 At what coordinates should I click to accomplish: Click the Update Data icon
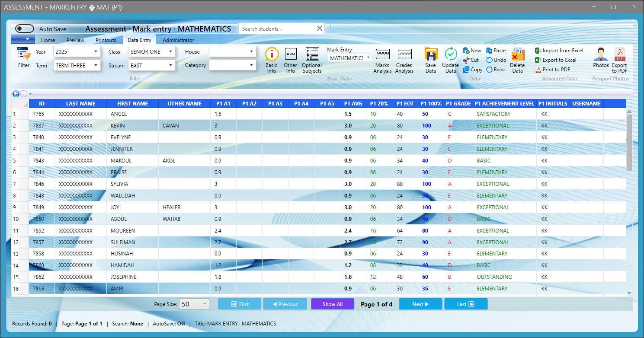pyautogui.click(x=451, y=54)
